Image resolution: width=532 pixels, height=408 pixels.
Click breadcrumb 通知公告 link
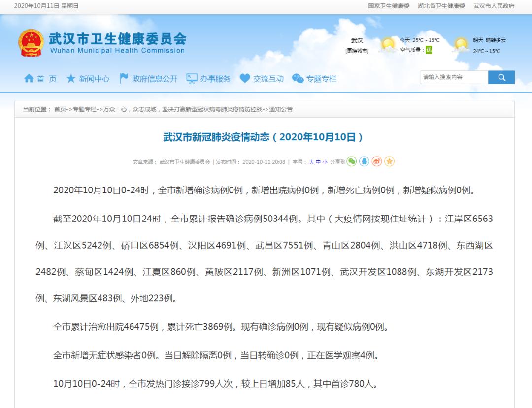tap(281, 109)
